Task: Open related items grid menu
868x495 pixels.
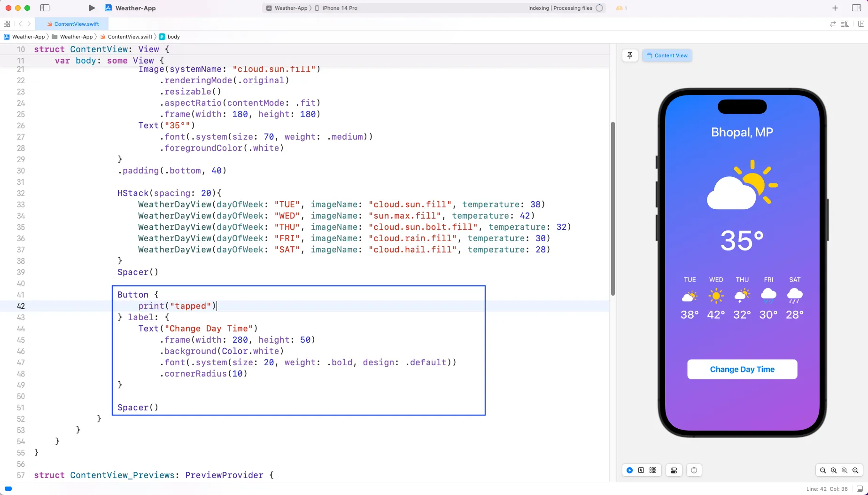Action: tap(7, 24)
